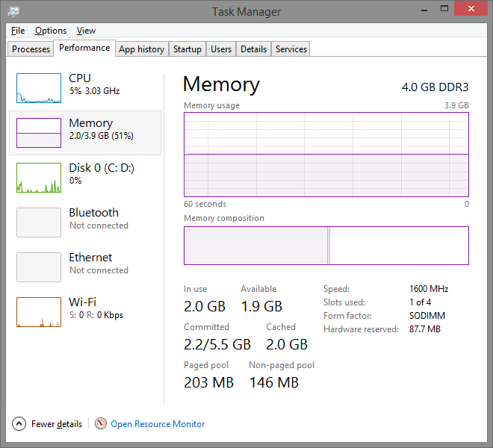Click the Paged pool '203 MB' value
This screenshot has width=493, height=448.
(x=208, y=382)
